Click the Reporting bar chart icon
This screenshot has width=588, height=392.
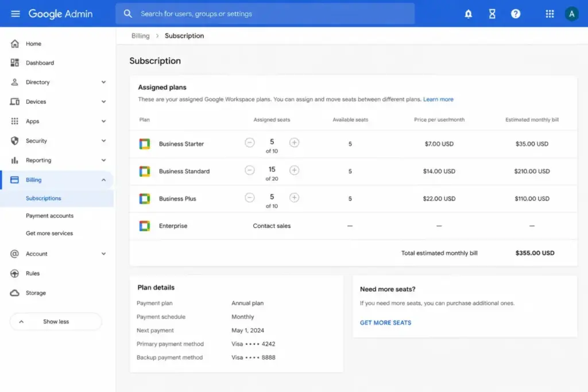point(14,160)
